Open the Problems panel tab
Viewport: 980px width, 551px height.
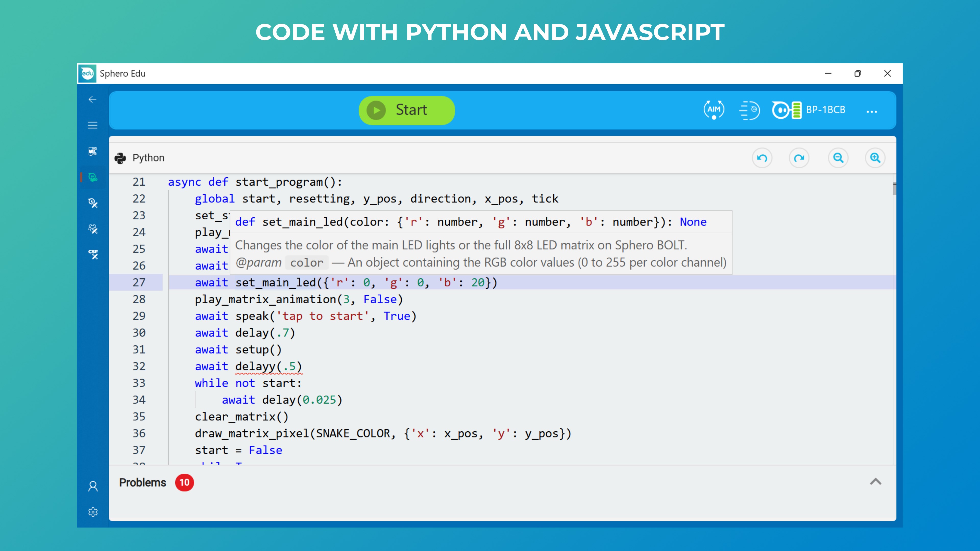[x=142, y=482]
